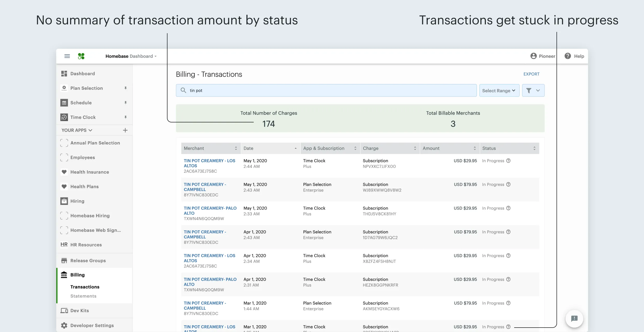This screenshot has height=332, width=644.
Task: Click the Help question mark icon
Action: click(568, 56)
